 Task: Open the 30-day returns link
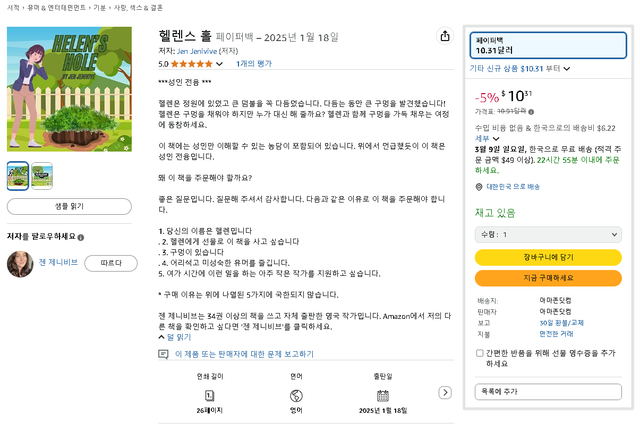(x=562, y=323)
